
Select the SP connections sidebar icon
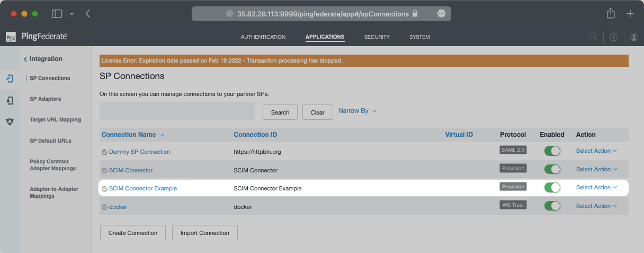(x=10, y=78)
